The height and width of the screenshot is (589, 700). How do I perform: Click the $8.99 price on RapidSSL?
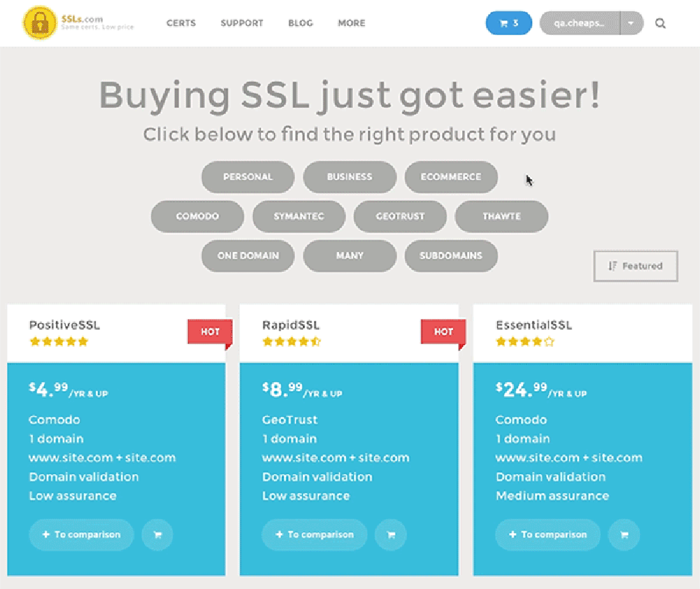click(x=302, y=390)
